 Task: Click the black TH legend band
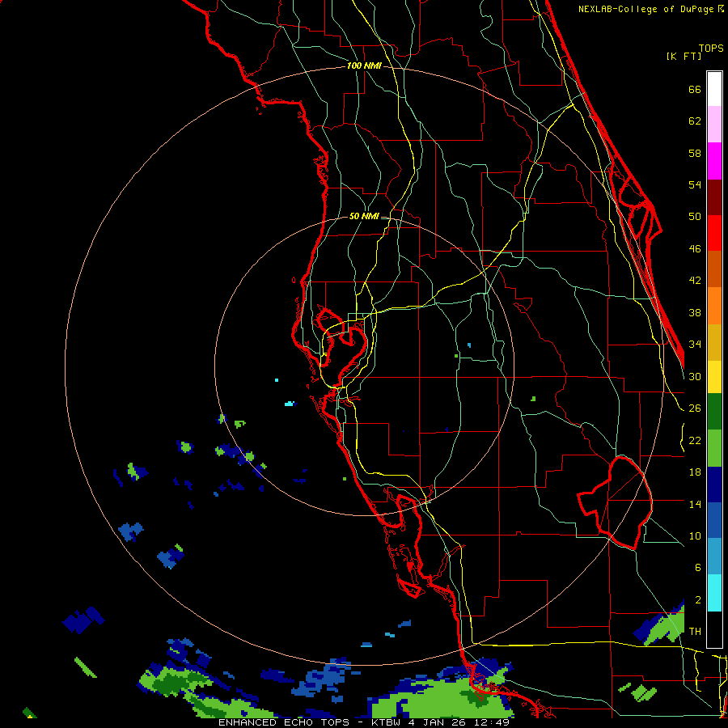(714, 629)
